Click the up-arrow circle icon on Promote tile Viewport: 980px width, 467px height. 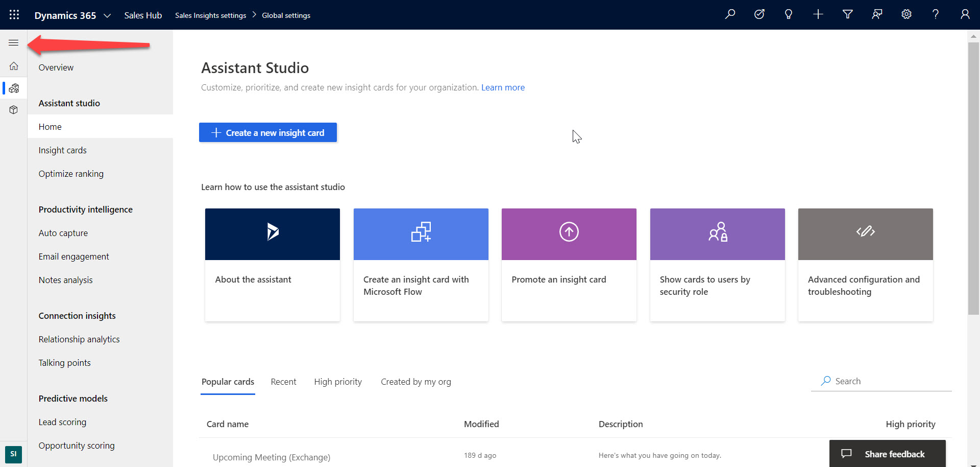pos(569,232)
